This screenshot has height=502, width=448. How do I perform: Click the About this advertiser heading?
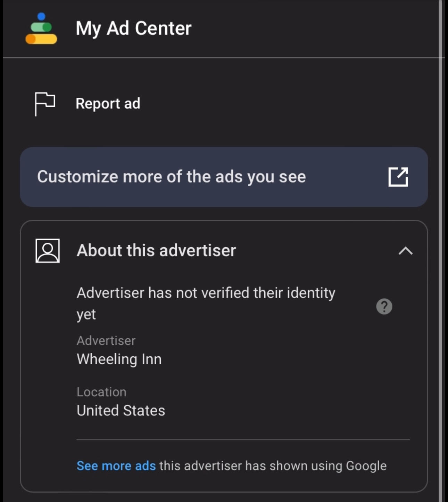[156, 250]
